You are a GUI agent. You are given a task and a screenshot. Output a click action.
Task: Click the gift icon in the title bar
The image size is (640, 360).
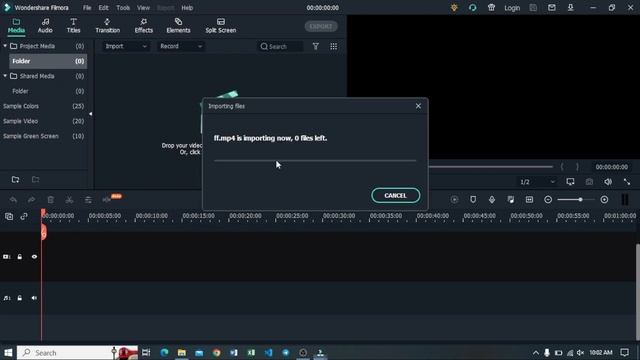(491, 8)
